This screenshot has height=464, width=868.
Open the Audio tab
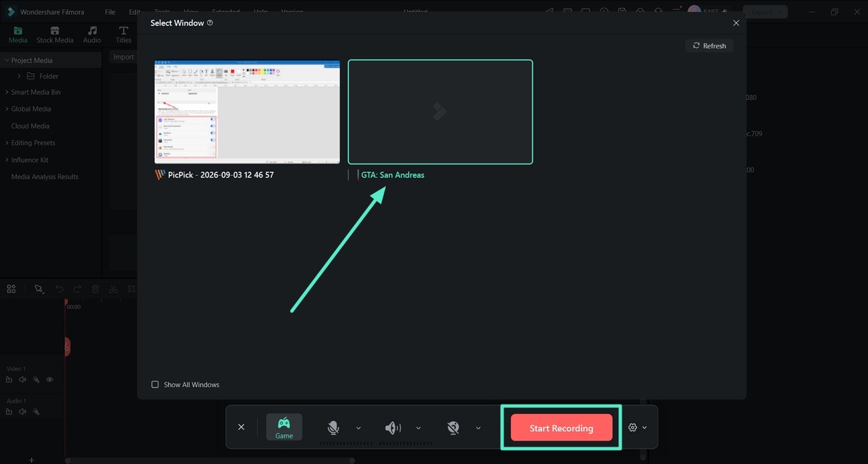pos(92,35)
